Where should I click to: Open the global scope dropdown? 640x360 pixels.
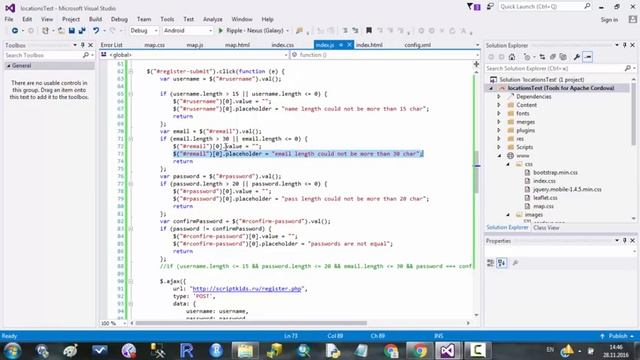194,55
